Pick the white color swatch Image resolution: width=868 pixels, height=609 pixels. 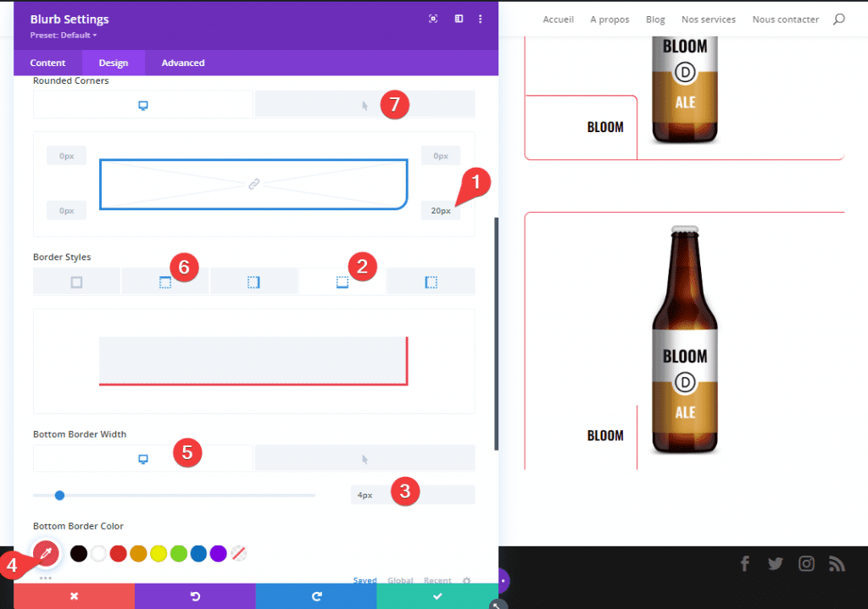pyautogui.click(x=98, y=553)
